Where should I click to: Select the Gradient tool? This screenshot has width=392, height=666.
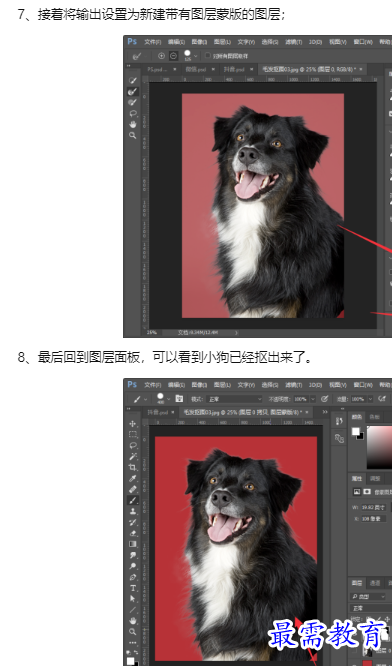click(x=133, y=544)
